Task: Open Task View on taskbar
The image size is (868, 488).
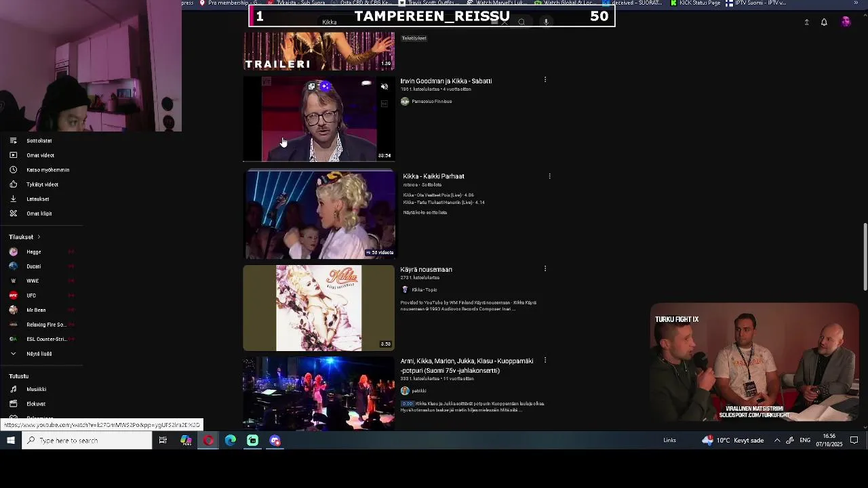Action: pos(163,441)
